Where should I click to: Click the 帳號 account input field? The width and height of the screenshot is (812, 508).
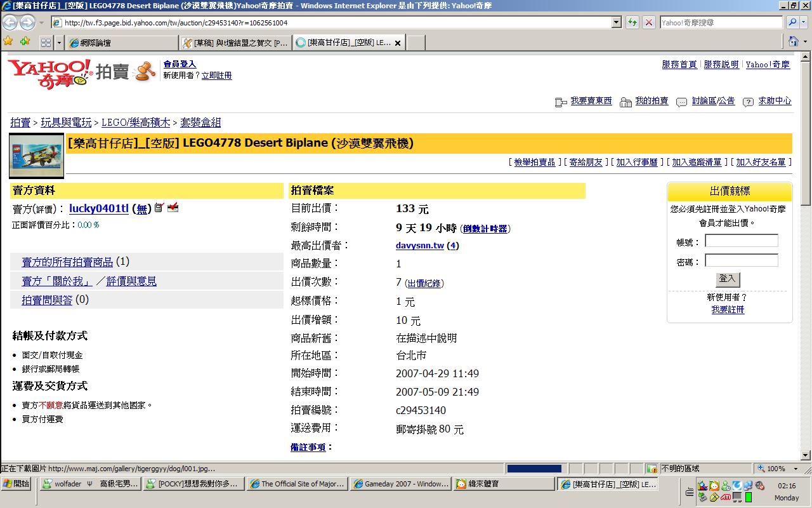(742, 241)
